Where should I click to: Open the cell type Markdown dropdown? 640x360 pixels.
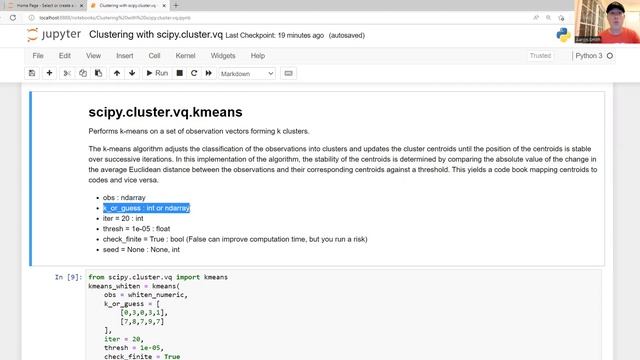(247, 74)
